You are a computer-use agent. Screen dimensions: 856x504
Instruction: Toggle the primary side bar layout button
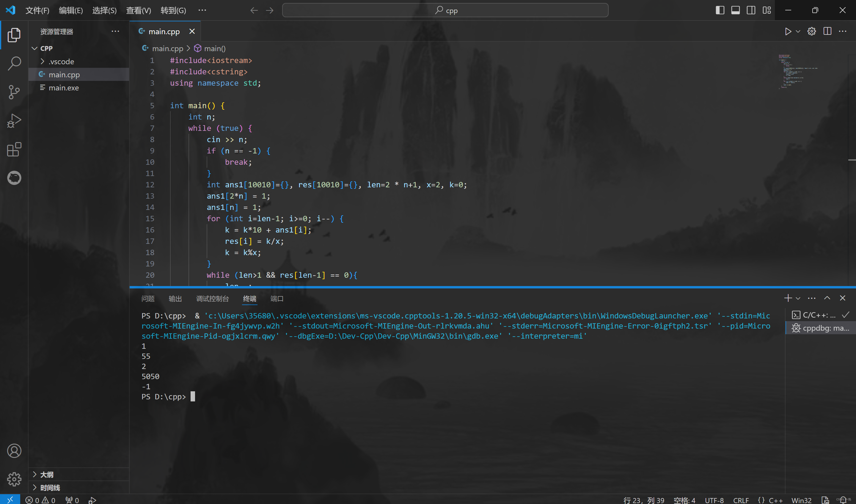[x=720, y=10]
